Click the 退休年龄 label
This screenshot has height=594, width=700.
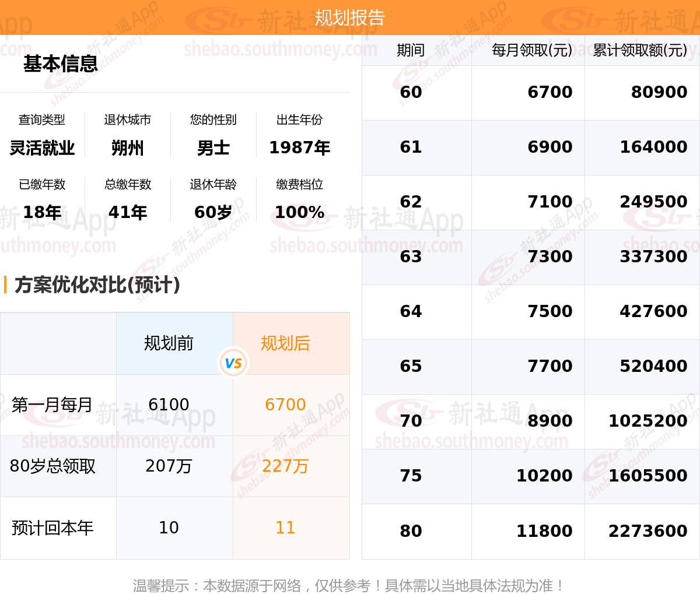(x=213, y=184)
